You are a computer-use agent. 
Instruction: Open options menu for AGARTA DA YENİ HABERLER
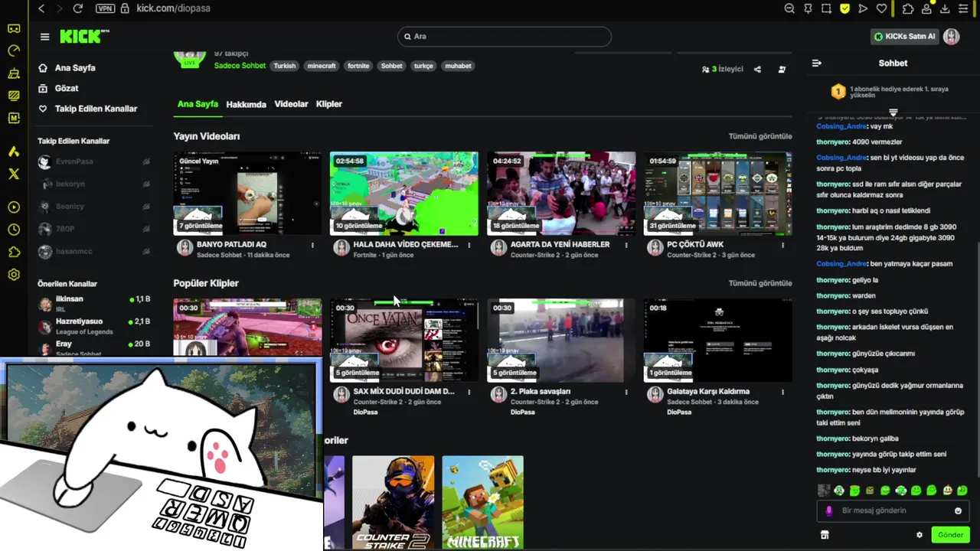tap(626, 246)
